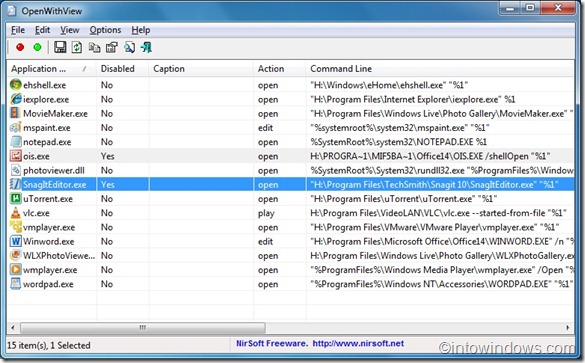Viewport: 585px width, 363px height.
Task: Select the wmplayer.exe orange play icon
Action: 16,269
